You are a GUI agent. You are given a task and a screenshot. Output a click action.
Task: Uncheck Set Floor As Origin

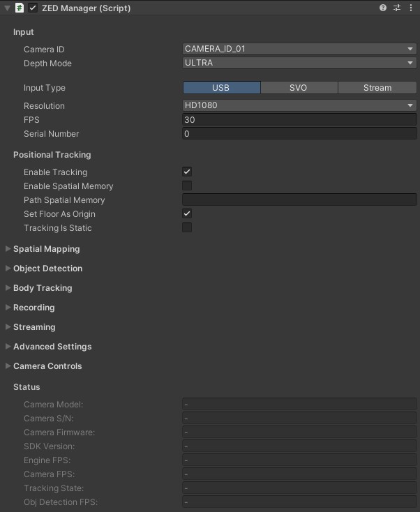tap(187, 214)
